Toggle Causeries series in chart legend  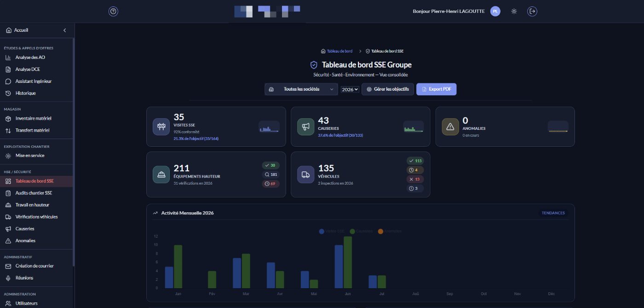click(361, 231)
